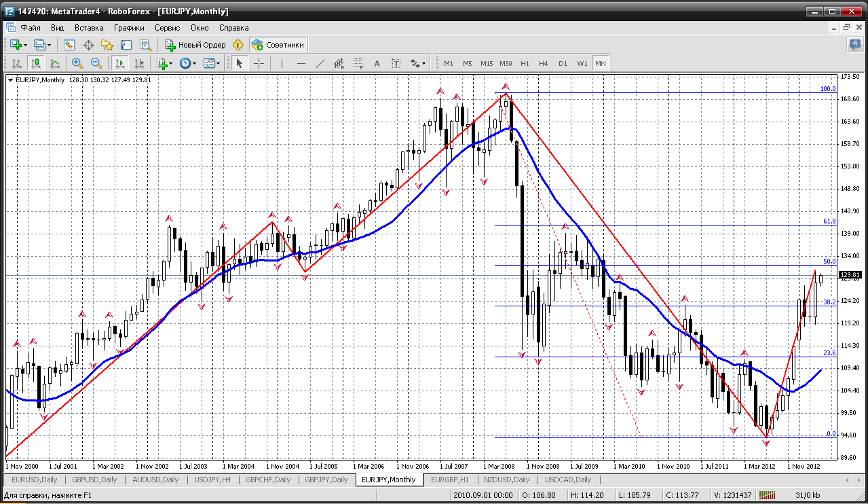Switch chart to Candlesticks mode
This screenshot has height=504, width=868.
[36, 63]
